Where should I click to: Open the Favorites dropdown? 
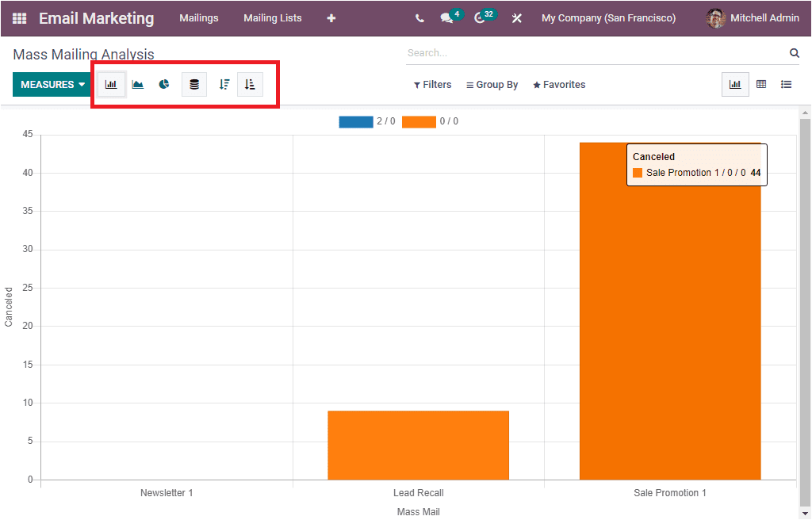[x=558, y=84]
